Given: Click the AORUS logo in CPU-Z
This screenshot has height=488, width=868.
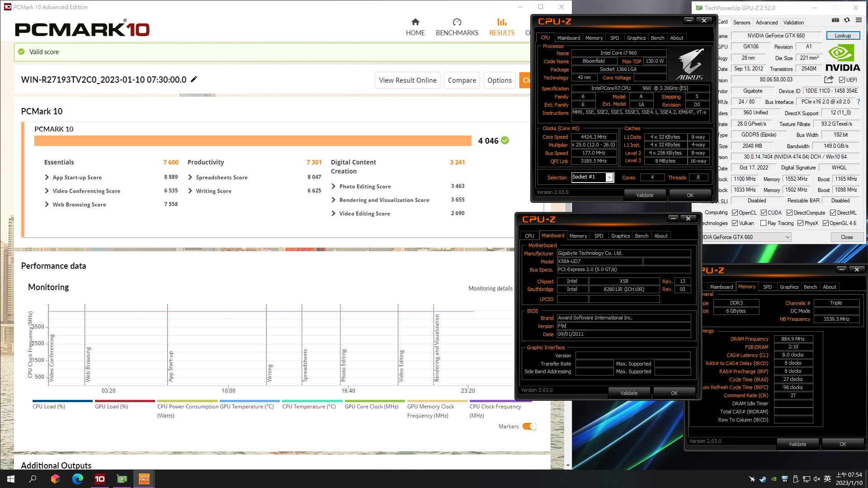Looking at the screenshot, I should [690, 65].
